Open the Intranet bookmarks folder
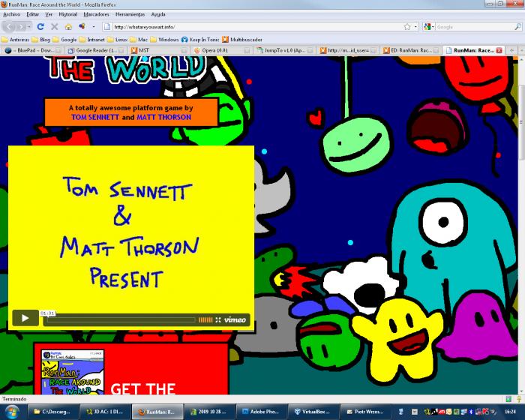Image resolution: width=525 pixels, height=420 pixels. click(92, 40)
